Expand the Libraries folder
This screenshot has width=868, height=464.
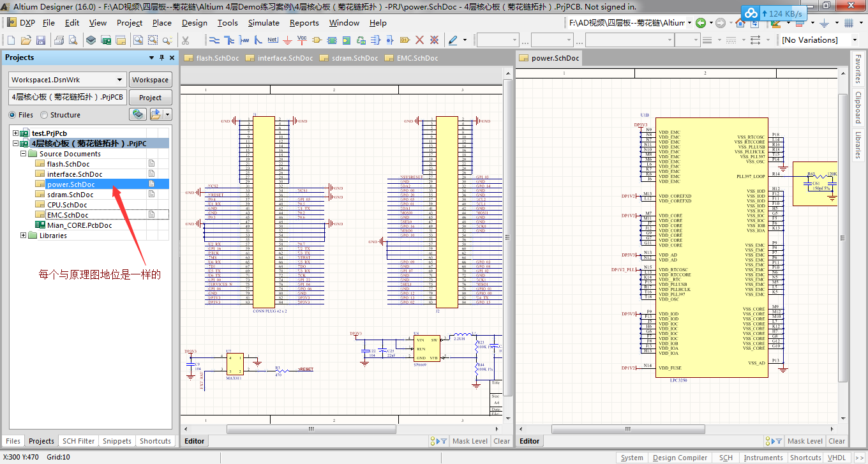[24, 236]
